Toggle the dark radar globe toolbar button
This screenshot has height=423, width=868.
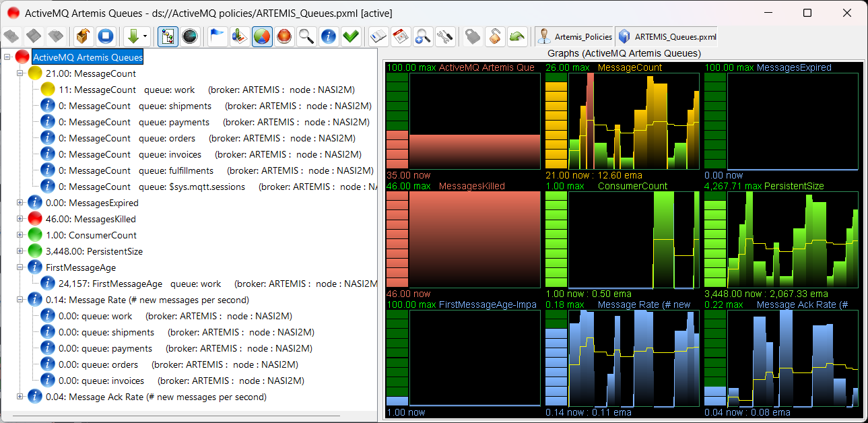(x=191, y=36)
